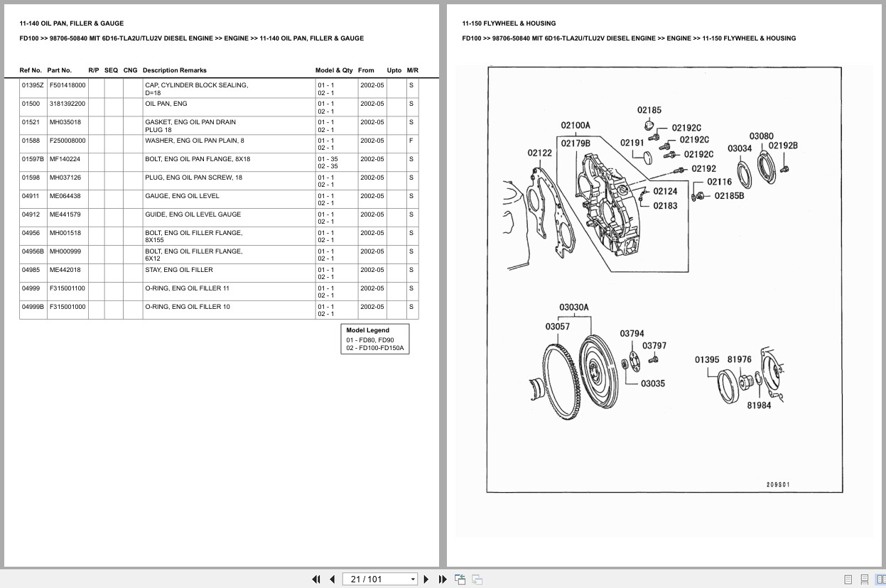The height and width of the screenshot is (588, 886).
Task: Click diagram callout 03794
Action: coord(632,333)
